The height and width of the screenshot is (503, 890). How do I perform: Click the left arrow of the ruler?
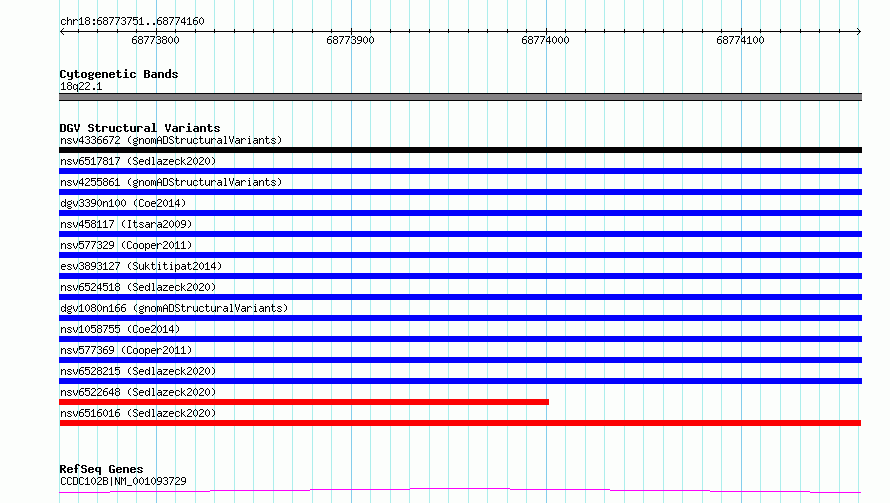62,31
